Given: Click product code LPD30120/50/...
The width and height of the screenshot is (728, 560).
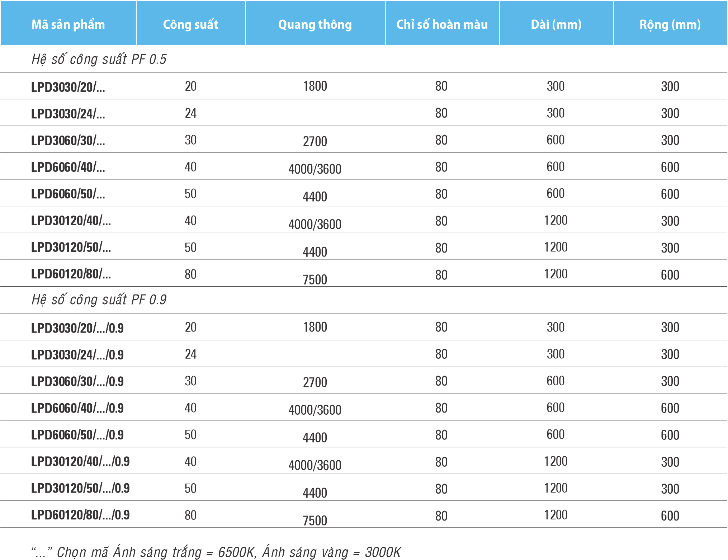Looking at the screenshot, I should 71,247.
